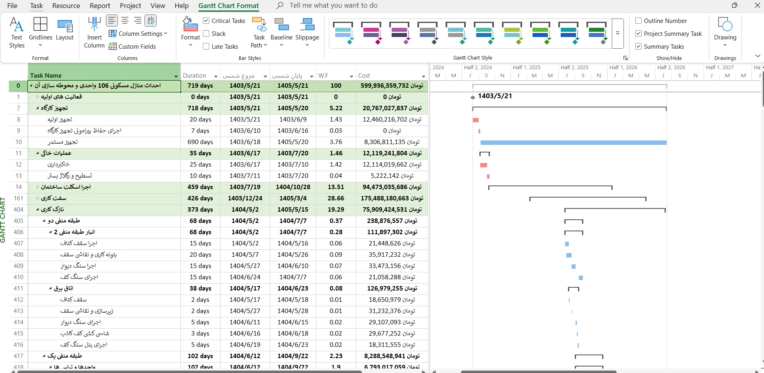This screenshot has height=373, width=764.
Task: Apply the lime green Gantt style
Action: 512,33
